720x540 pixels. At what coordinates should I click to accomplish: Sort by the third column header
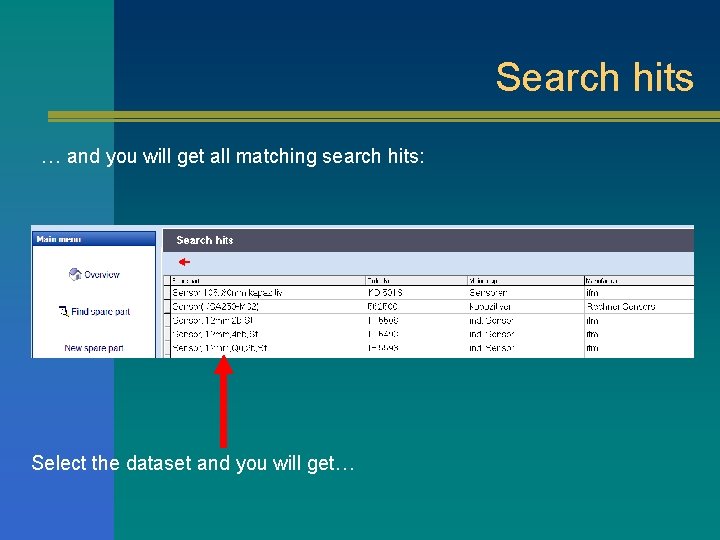526,281
